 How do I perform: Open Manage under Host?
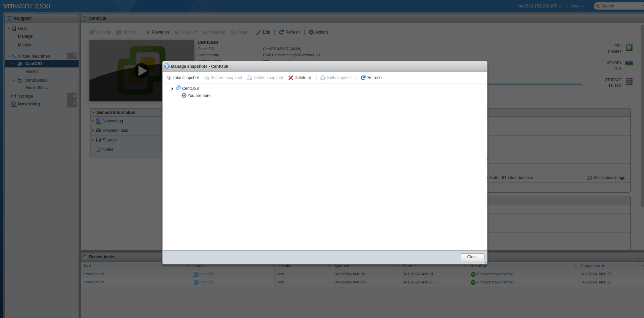tap(25, 36)
